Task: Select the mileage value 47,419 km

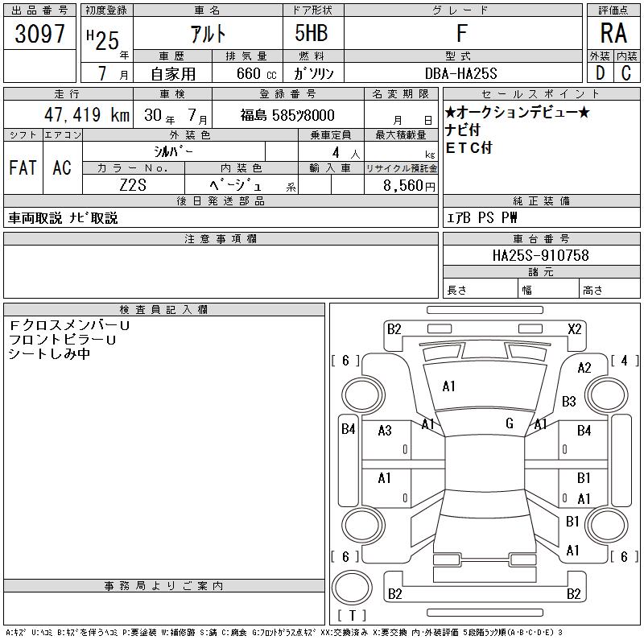Action: coord(69,115)
